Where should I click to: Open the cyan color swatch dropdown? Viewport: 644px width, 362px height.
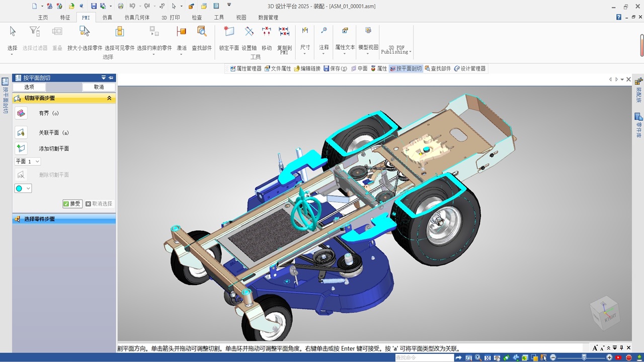23,189
